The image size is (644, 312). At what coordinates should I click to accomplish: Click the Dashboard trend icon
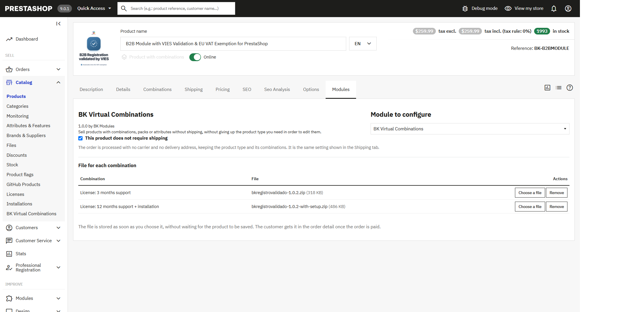(9, 39)
